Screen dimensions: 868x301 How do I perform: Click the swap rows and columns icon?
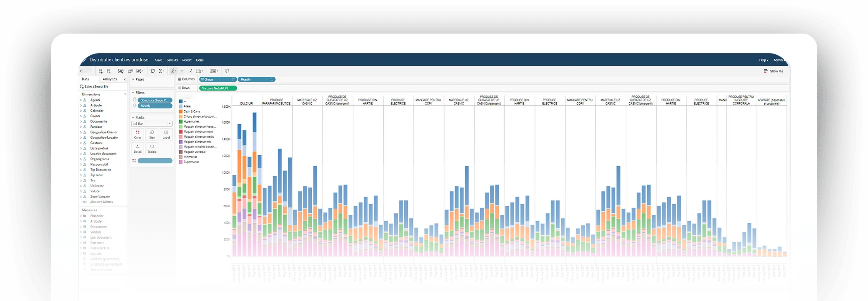click(x=152, y=71)
